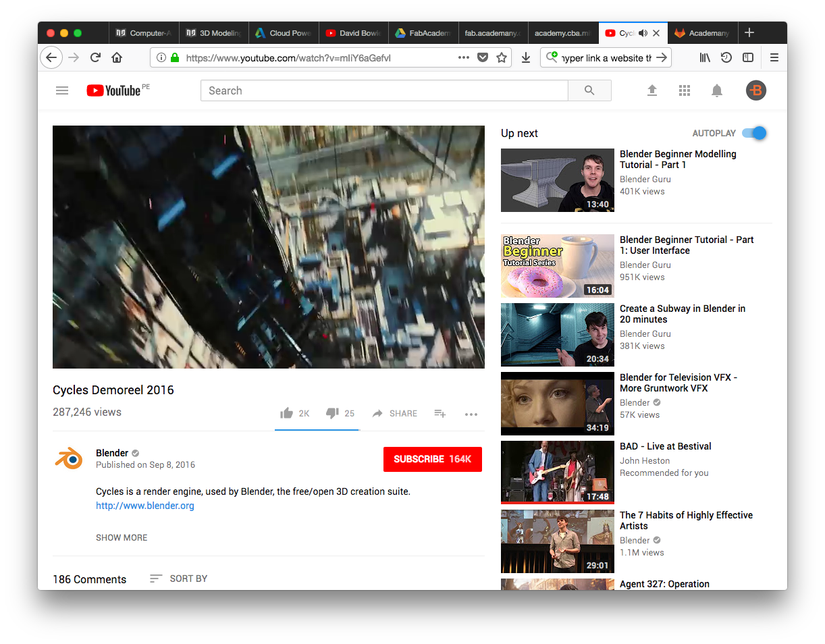Switch to the FabAcadem tab
The image size is (825, 644).
(x=423, y=33)
